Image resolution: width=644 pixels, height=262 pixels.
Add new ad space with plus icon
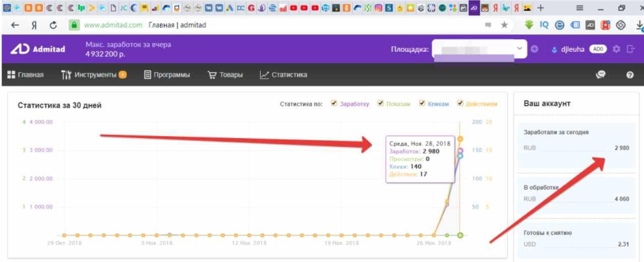tap(535, 49)
